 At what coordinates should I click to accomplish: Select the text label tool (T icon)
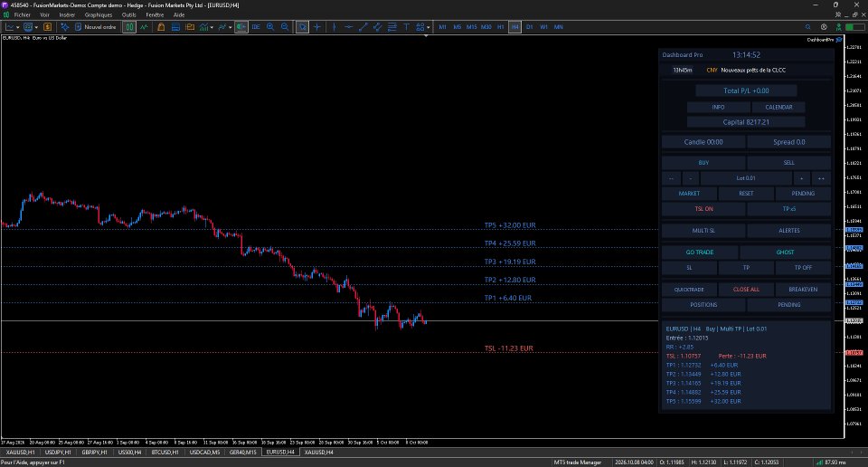click(406, 26)
